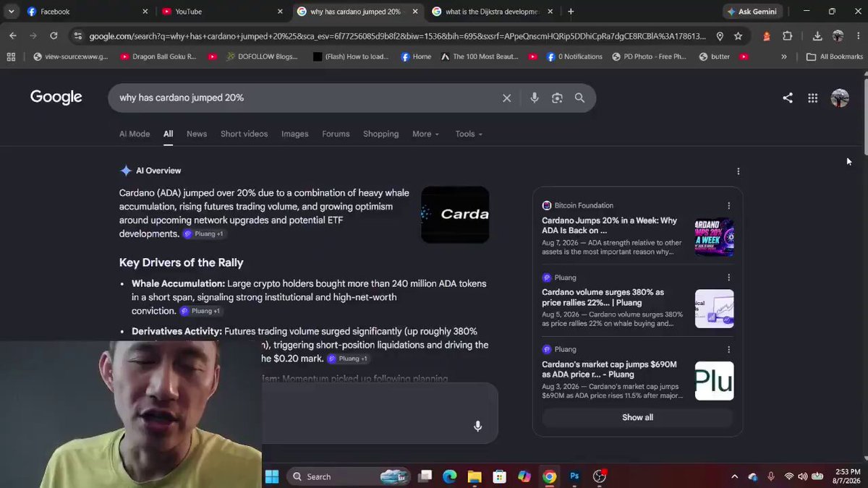The width and height of the screenshot is (868, 488).
Task: Open the Forums search tab
Action: 336,134
